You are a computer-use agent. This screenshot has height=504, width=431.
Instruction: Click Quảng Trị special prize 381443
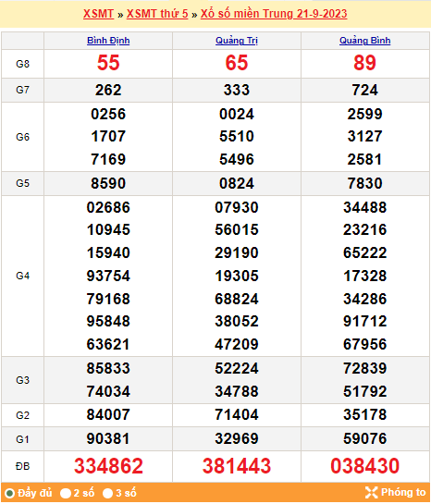[x=237, y=466]
